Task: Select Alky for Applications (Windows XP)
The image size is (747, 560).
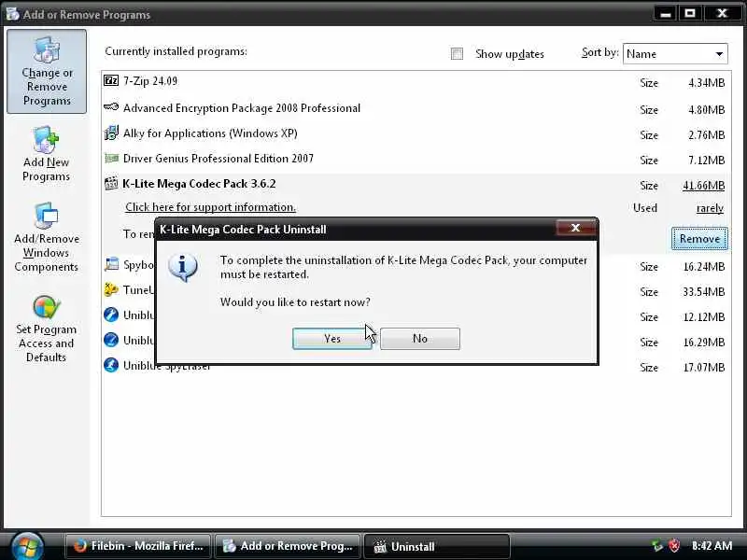Action: (210, 133)
